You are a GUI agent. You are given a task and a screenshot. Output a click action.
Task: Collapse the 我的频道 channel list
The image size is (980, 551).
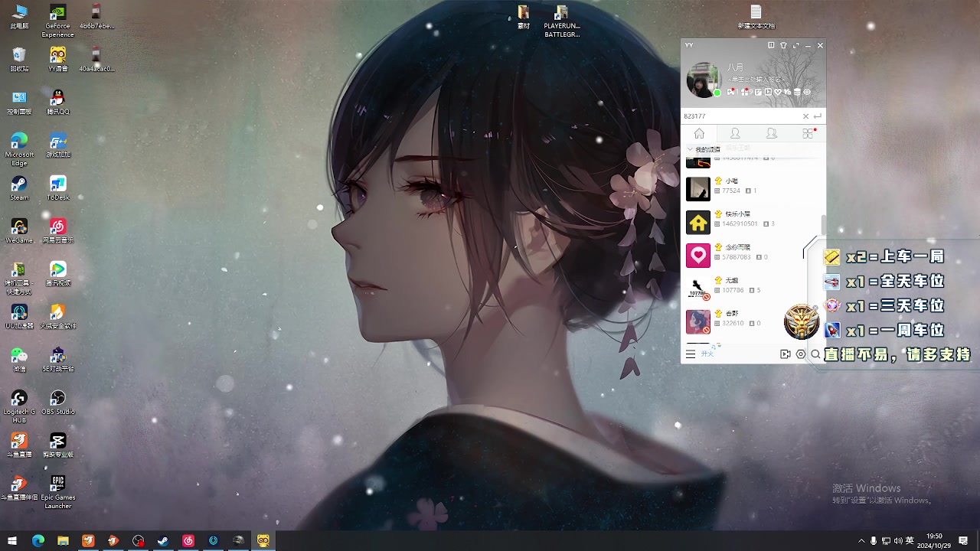(x=690, y=149)
